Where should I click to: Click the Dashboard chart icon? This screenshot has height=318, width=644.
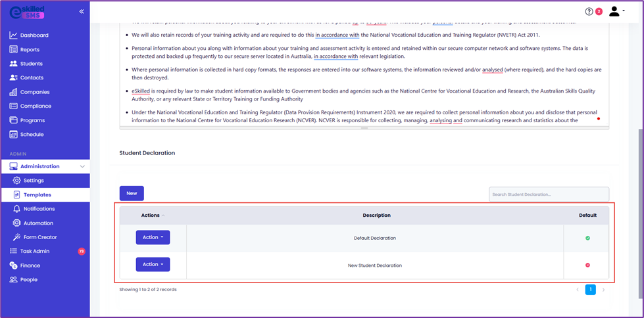[x=13, y=35]
